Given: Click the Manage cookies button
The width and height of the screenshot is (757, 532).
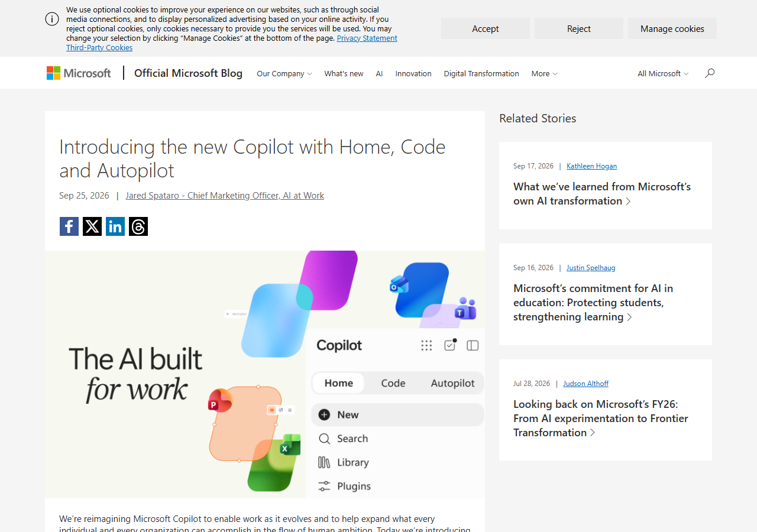Looking at the screenshot, I should point(672,28).
